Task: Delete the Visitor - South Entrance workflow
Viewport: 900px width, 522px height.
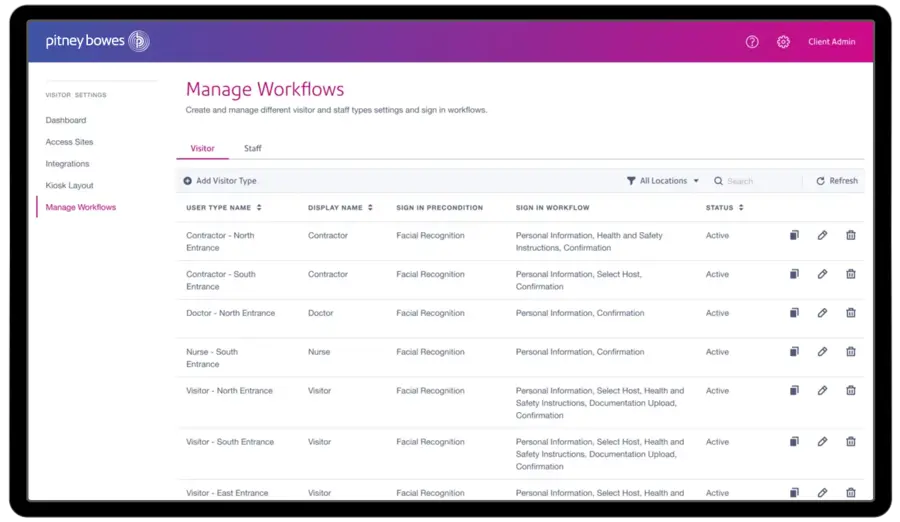Action: coord(851,442)
